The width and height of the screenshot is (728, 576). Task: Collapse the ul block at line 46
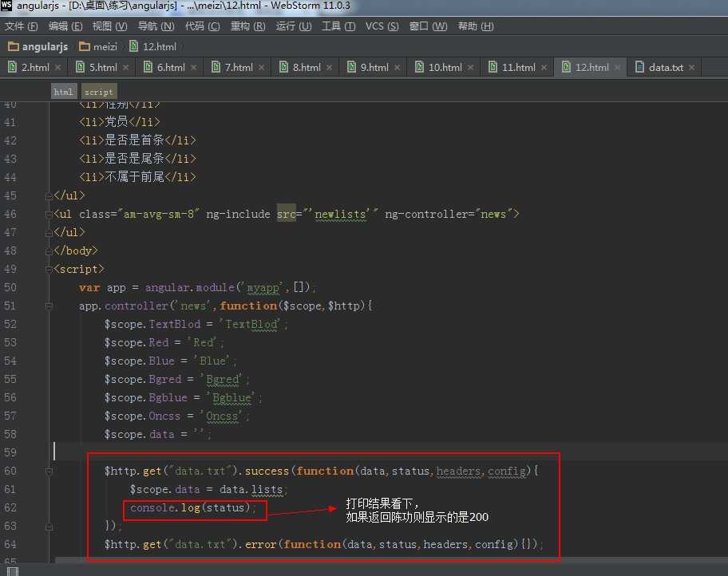[x=49, y=215]
